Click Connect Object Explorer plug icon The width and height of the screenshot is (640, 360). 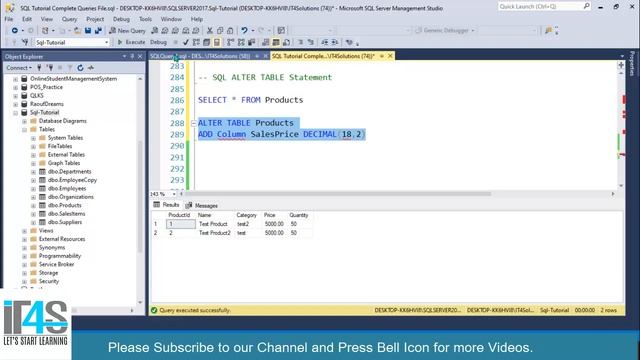coord(39,68)
